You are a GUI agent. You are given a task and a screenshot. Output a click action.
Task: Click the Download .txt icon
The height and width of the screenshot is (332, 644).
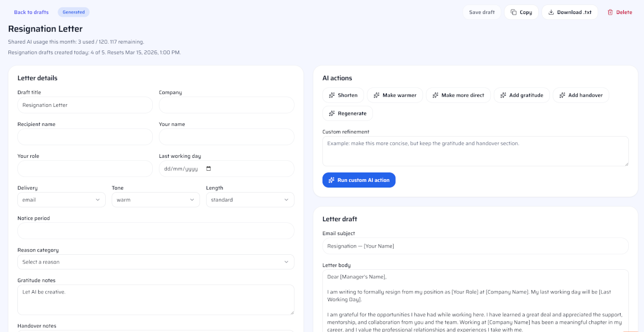[550, 12]
